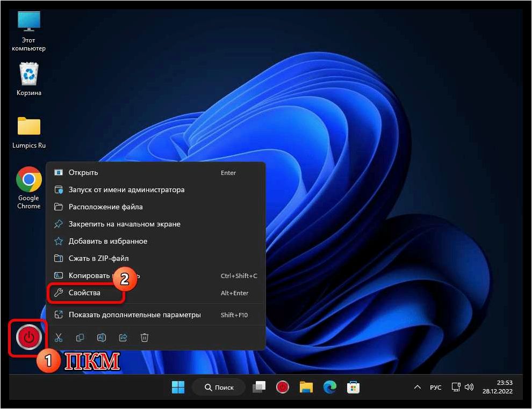Click the Delete trash icon in context menu

[145, 338]
